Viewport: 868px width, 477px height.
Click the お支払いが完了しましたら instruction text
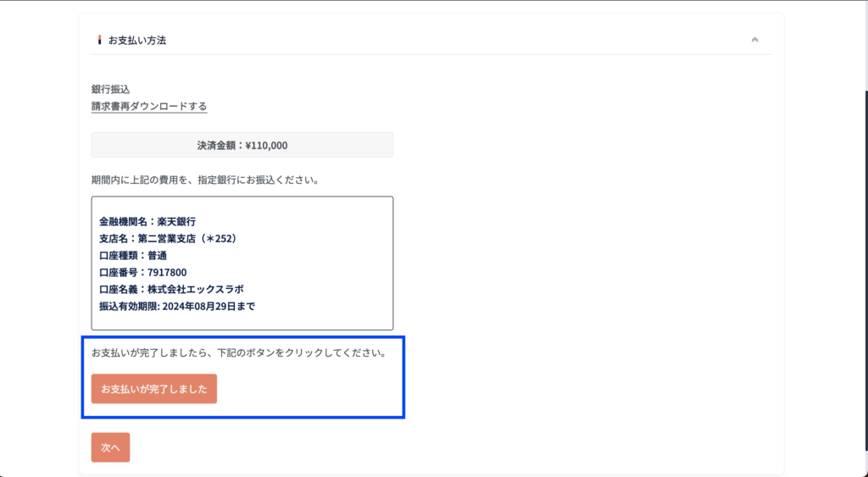coord(239,352)
